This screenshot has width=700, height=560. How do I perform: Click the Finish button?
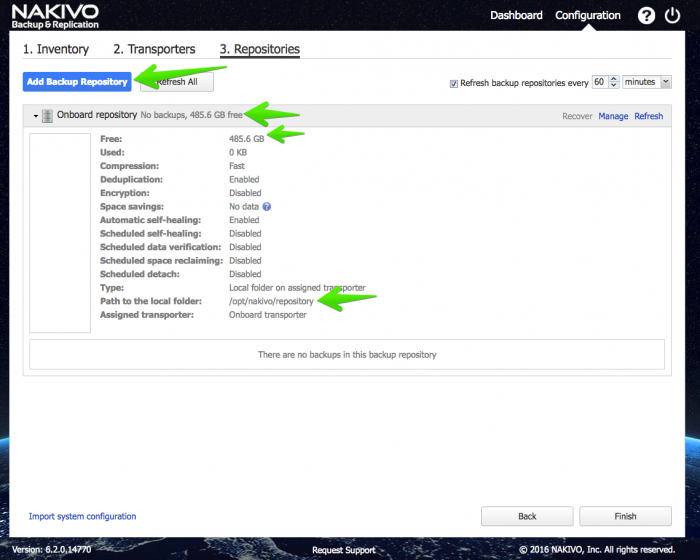625,516
